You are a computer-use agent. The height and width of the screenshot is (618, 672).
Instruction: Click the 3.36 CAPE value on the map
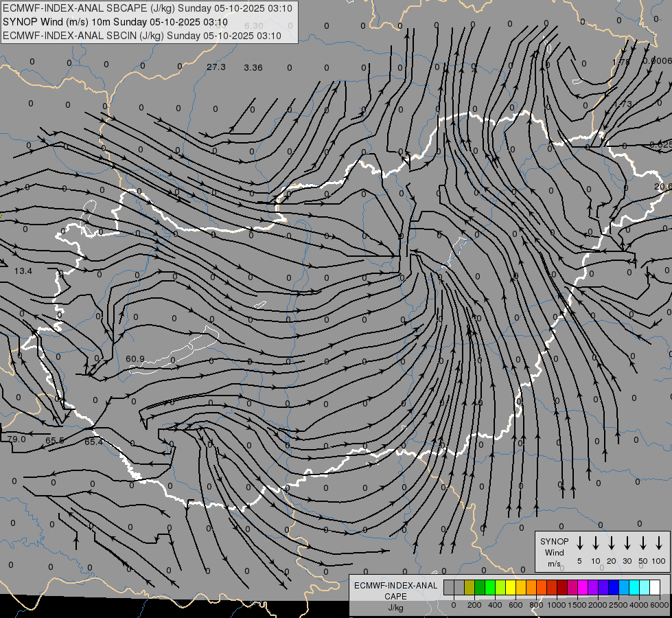pos(253,68)
